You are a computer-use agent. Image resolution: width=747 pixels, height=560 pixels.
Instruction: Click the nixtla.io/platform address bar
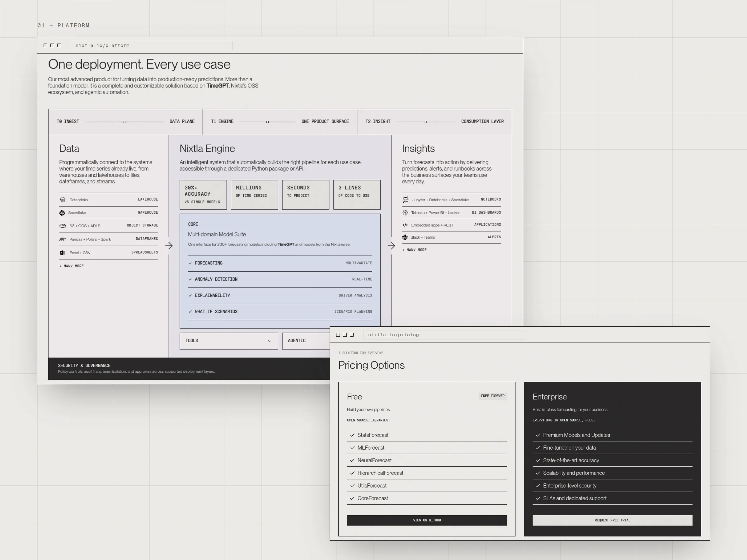tap(152, 45)
